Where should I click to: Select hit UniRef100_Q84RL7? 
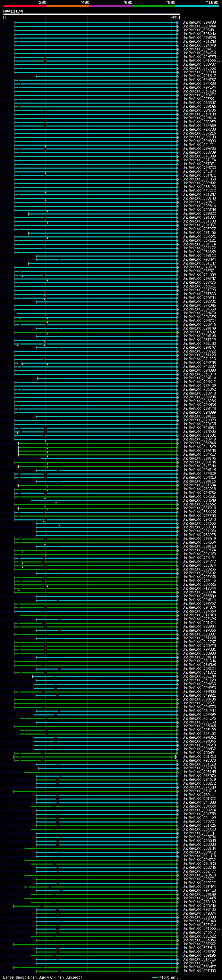click(199, 455)
